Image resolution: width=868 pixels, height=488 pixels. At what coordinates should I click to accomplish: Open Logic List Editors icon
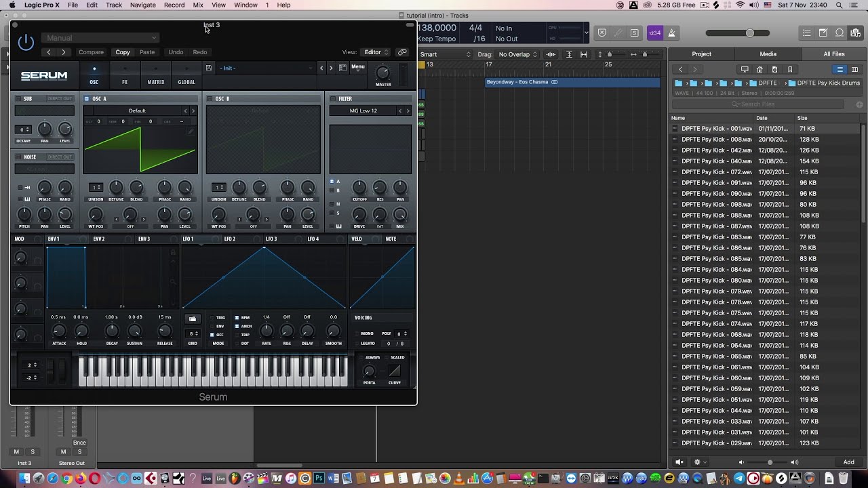(x=806, y=33)
